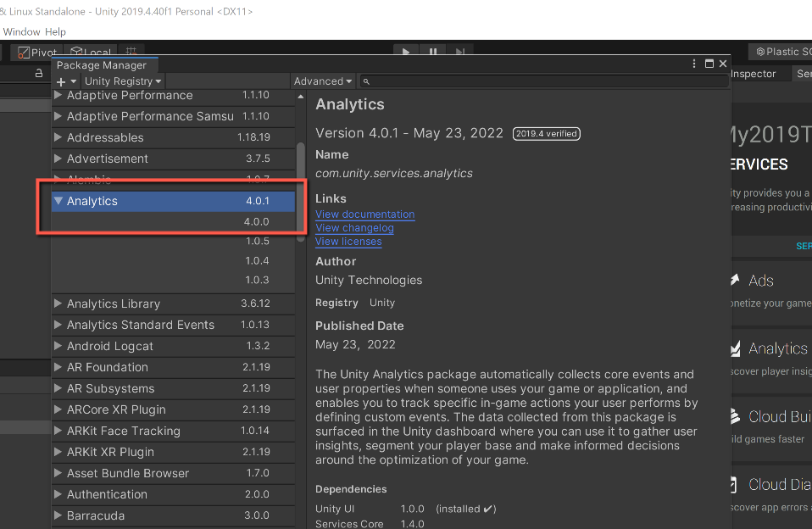
Task: Switch to the Inspector tab
Action: [x=753, y=74]
